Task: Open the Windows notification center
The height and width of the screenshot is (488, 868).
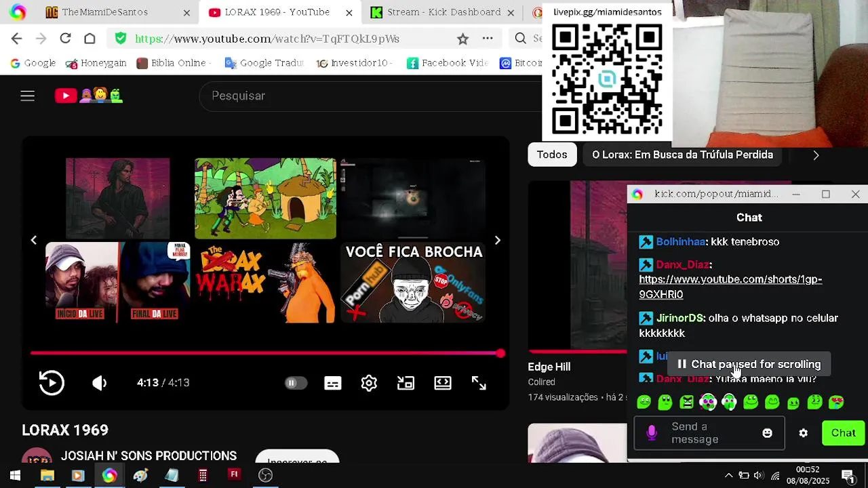Action: [848, 476]
